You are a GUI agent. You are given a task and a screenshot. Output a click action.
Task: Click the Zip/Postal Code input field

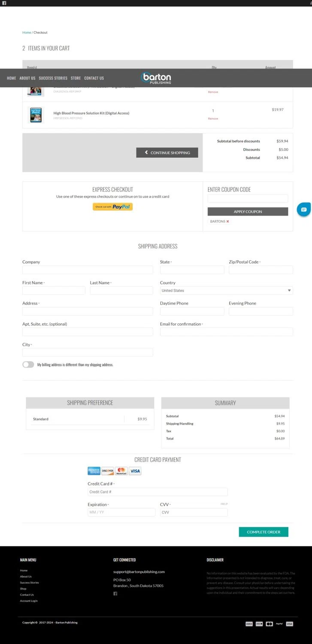tap(261, 270)
